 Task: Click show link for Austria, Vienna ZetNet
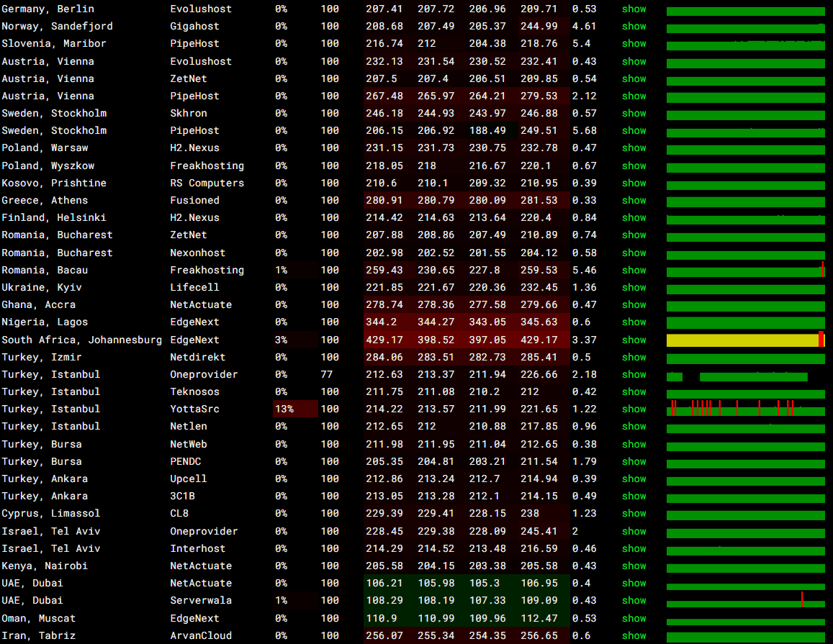coord(634,78)
